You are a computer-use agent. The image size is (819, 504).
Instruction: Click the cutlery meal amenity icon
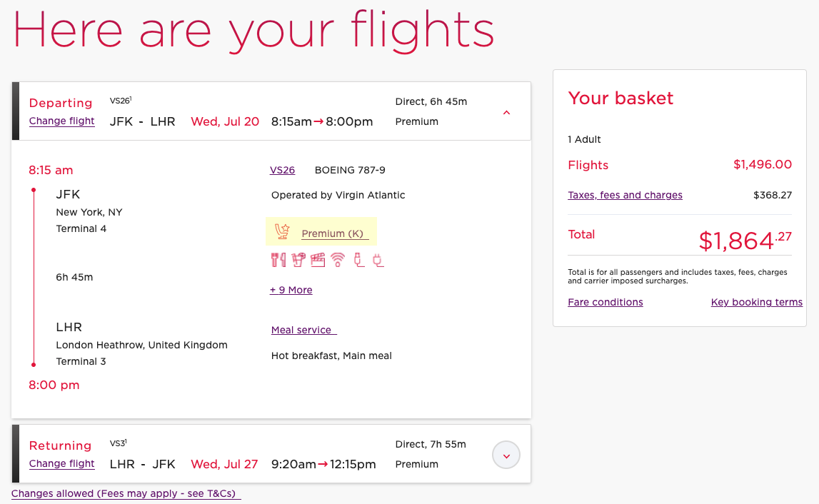[278, 259]
